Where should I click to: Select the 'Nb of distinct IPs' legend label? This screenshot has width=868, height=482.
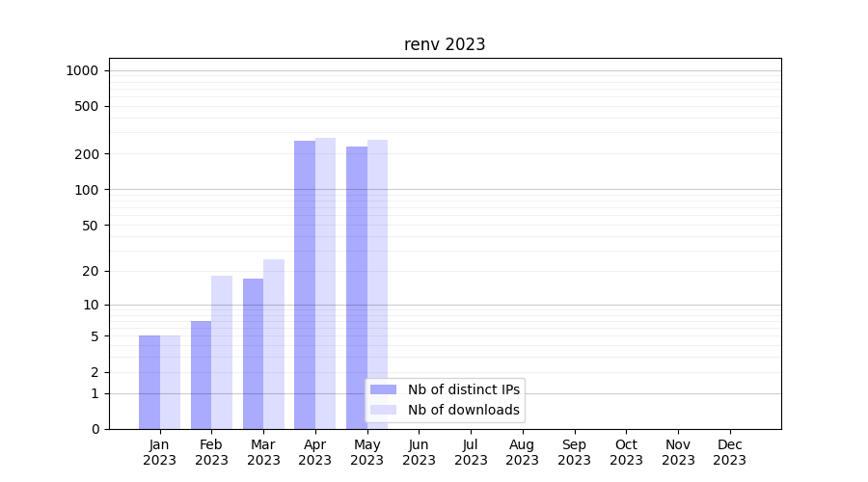(463, 389)
